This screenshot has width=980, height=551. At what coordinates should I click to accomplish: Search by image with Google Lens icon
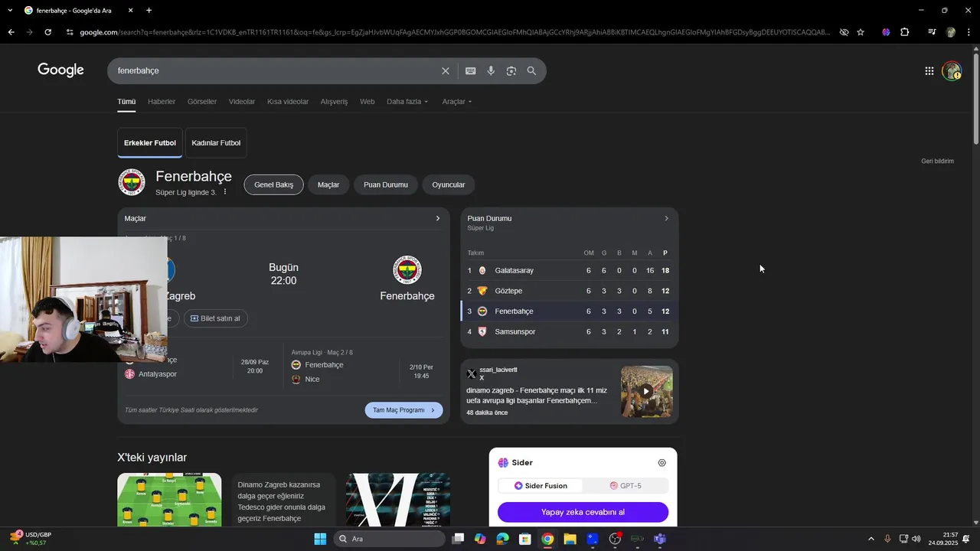511,70
